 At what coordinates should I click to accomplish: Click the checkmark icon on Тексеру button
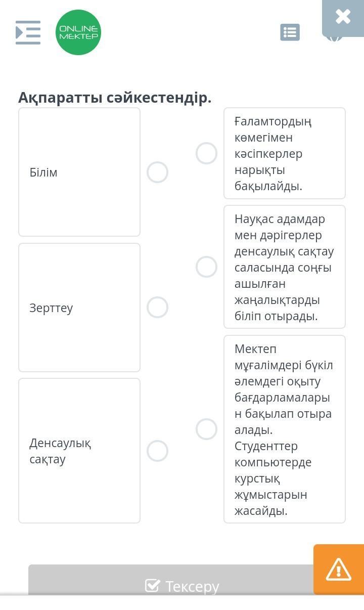coord(152,586)
